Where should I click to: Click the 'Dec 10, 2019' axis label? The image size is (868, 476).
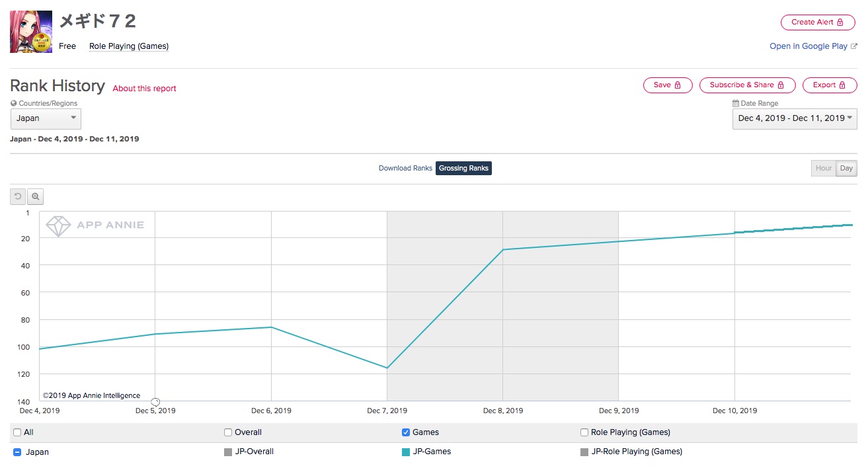click(734, 411)
